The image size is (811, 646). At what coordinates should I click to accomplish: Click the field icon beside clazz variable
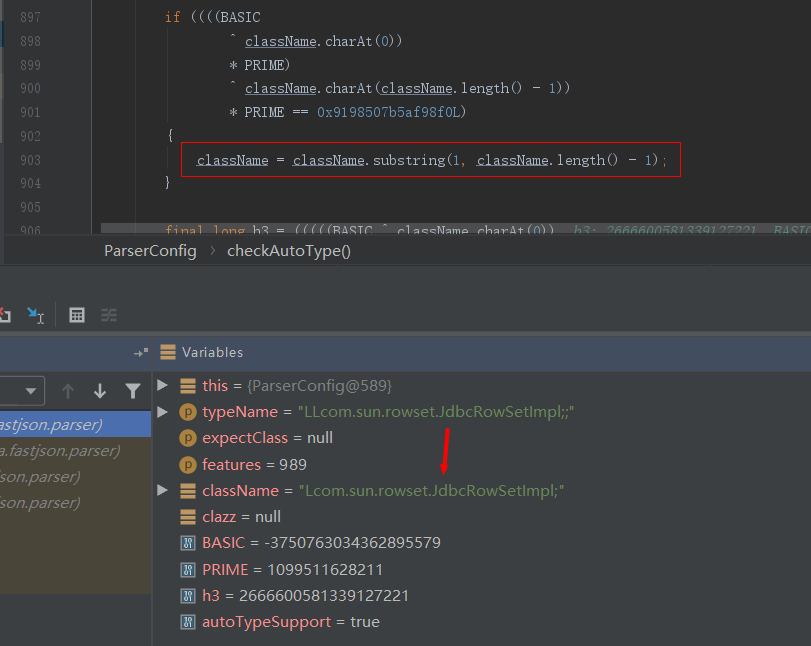(x=188, y=517)
